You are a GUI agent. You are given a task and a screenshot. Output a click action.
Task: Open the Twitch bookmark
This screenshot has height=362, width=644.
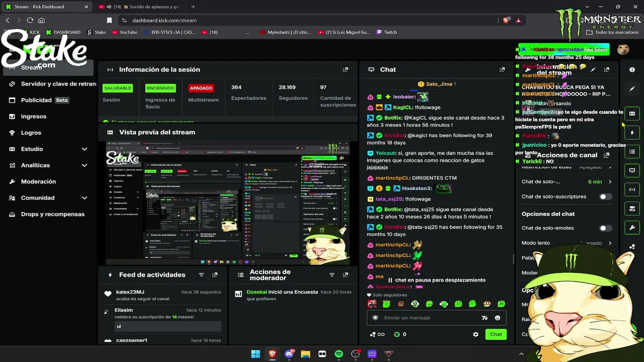pyautogui.click(x=386, y=32)
